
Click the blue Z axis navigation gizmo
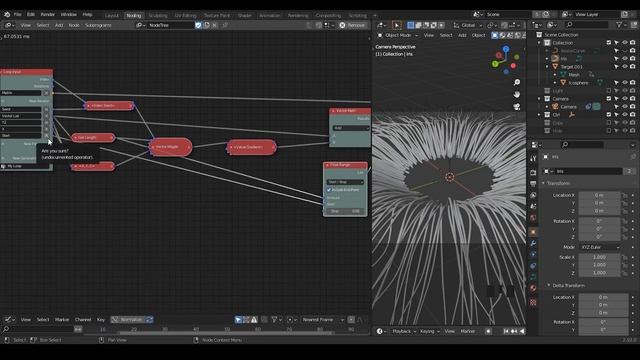click(506, 49)
